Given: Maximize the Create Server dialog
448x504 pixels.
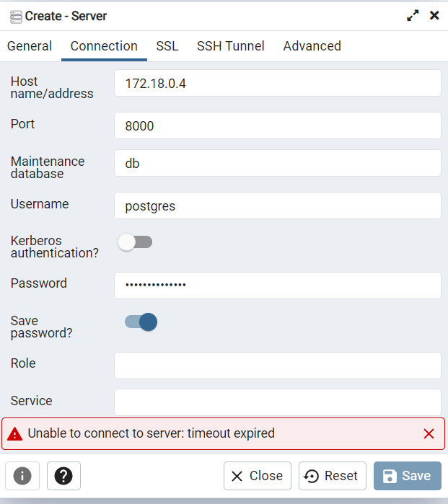Looking at the screenshot, I should pos(413,16).
